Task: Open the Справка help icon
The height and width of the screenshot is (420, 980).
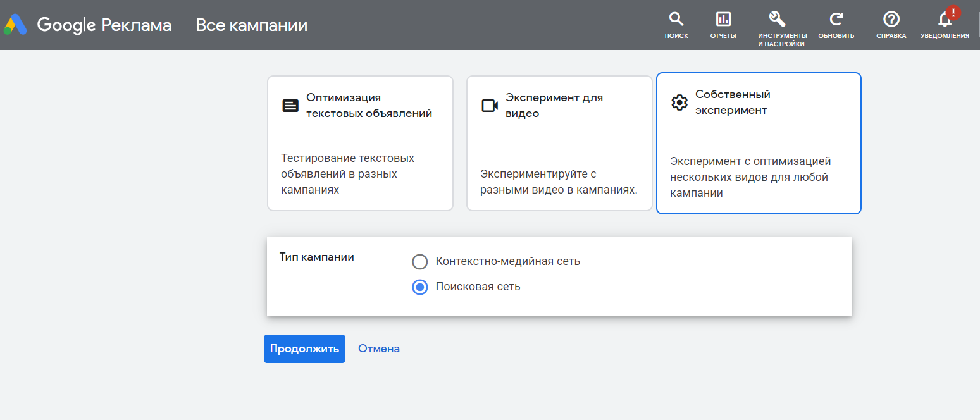Action: (x=891, y=19)
